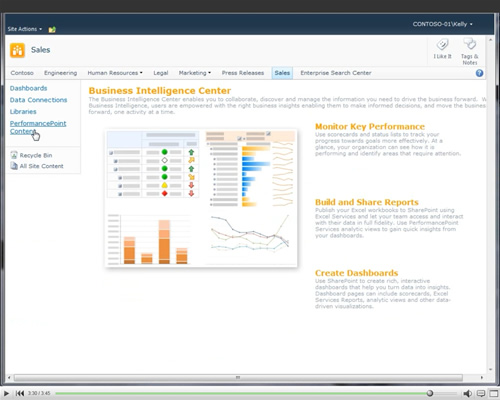Restart video with skip-back button
The image size is (500, 400).
tap(20, 393)
